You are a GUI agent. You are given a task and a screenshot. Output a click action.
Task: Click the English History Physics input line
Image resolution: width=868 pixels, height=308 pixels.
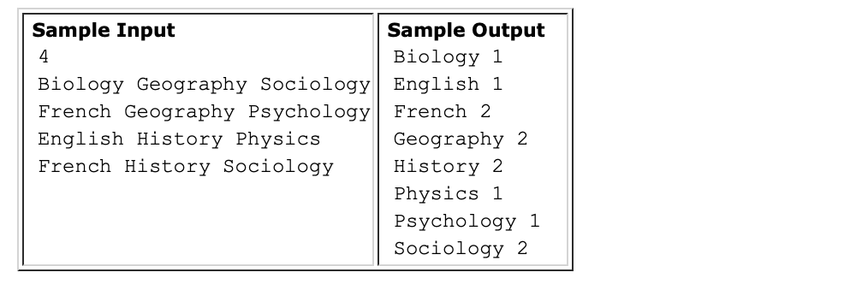click(x=180, y=139)
